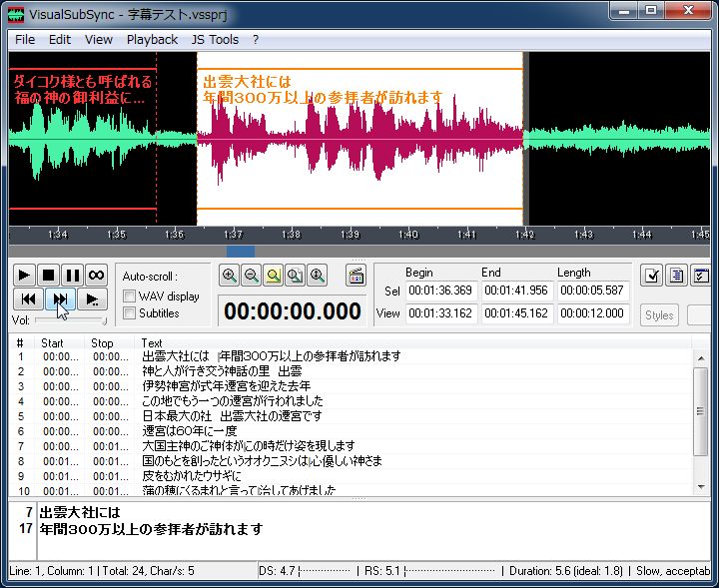Click the subtitle list scroll down arrow
719x588 pixels.
[701, 487]
